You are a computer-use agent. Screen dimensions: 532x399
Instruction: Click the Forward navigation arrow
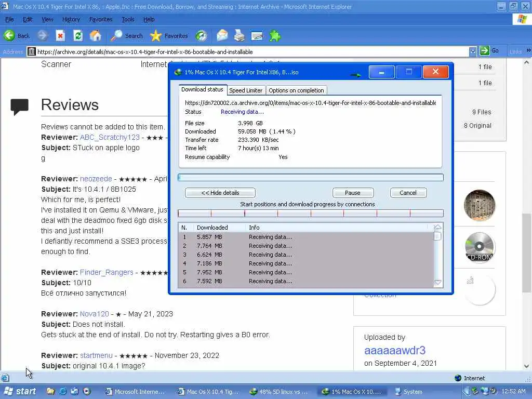point(43,36)
